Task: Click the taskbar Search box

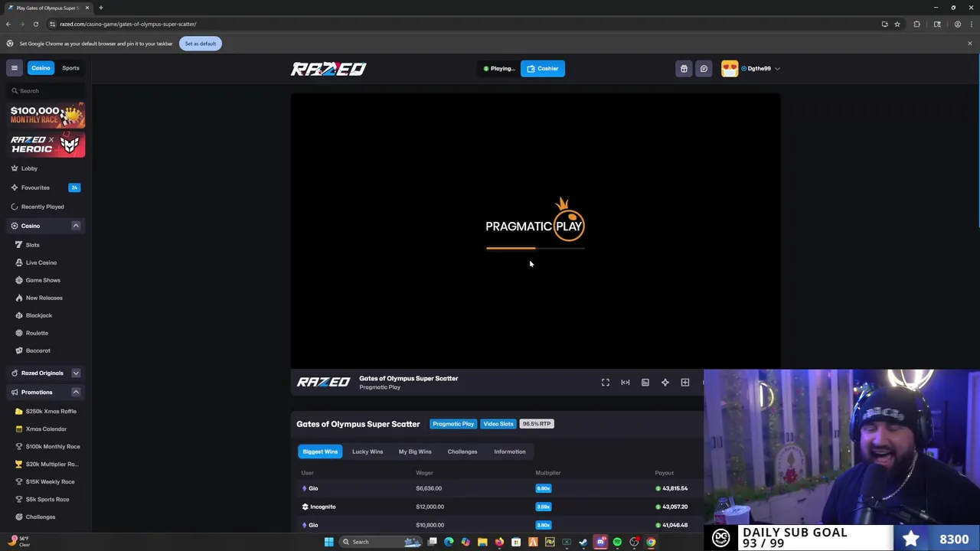Action: pos(381,542)
